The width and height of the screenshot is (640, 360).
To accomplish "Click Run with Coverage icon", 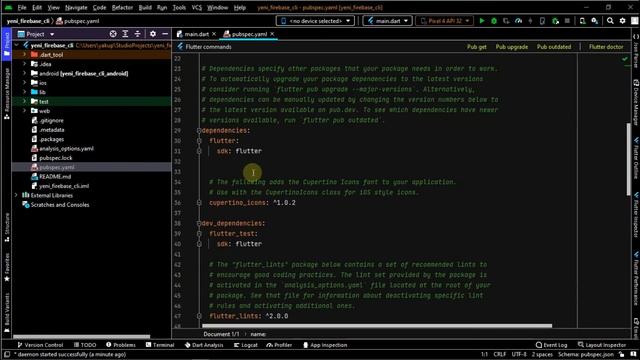I will pos(506,21).
